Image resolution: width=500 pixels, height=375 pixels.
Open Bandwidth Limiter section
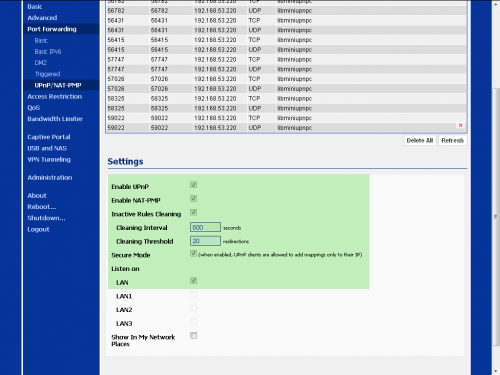[55, 119]
